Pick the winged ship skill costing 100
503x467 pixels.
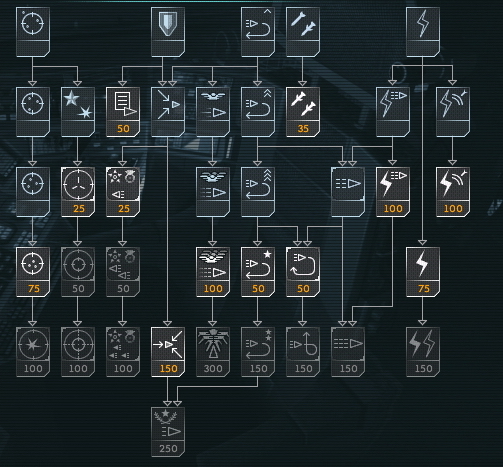pyautogui.click(x=213, y=272)
